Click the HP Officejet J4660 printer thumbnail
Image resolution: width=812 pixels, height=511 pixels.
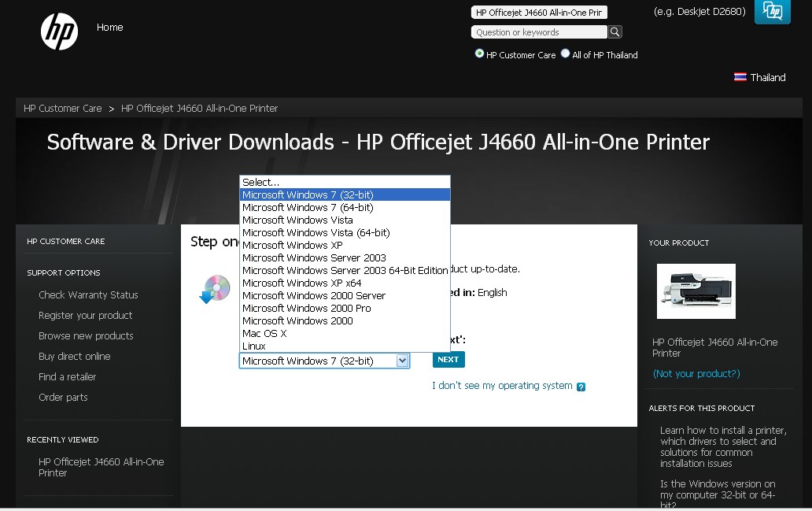[x=696, y=291]
